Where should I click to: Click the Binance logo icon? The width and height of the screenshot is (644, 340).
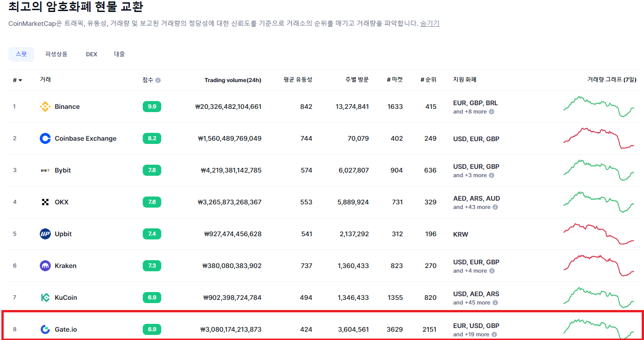click(45, 107)
